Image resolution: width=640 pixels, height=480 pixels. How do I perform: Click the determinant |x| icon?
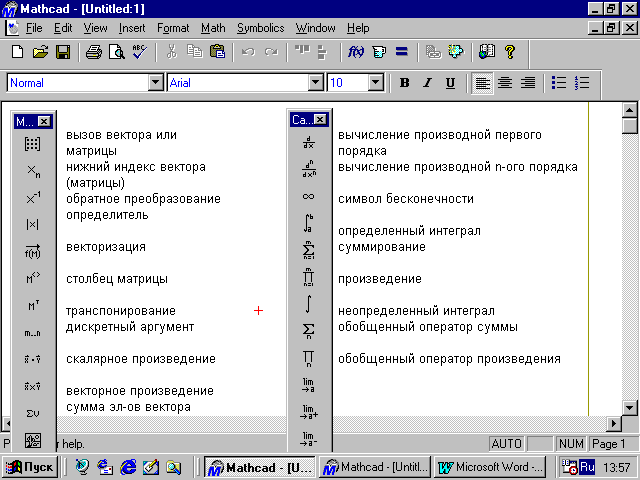click(x=33, y=224)
